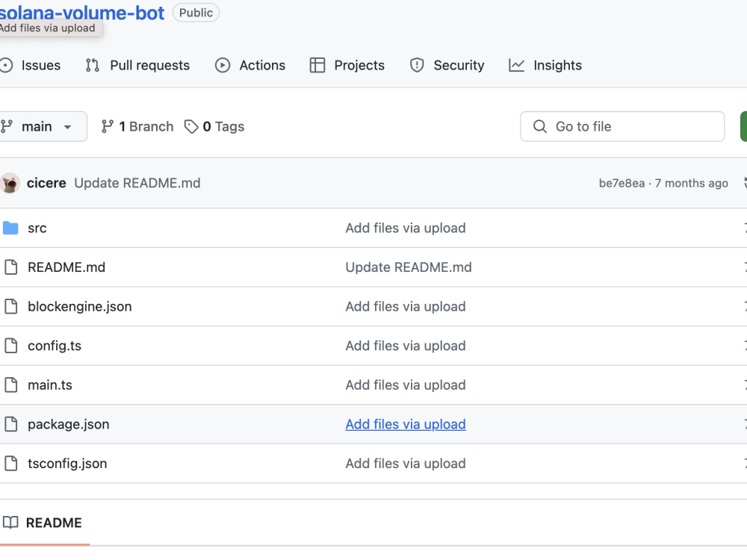Switch to the Actions tab
The width and height of the screenshot is (747, 560).
250,65
